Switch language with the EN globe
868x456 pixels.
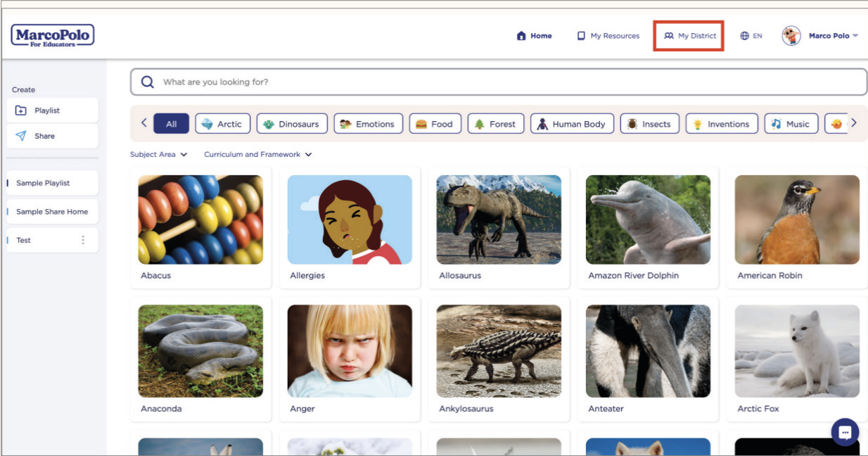[751, 36]
